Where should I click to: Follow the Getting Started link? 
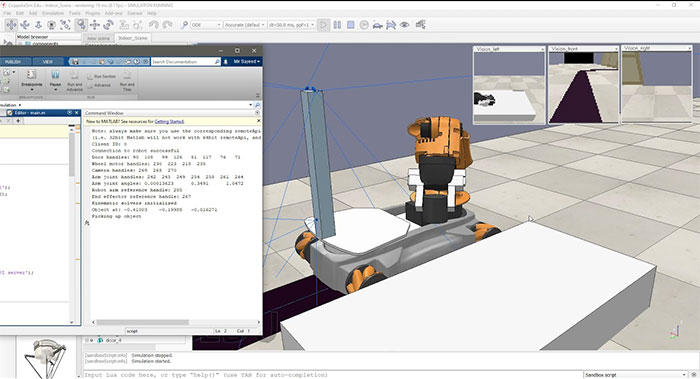[x=169, y=121]
